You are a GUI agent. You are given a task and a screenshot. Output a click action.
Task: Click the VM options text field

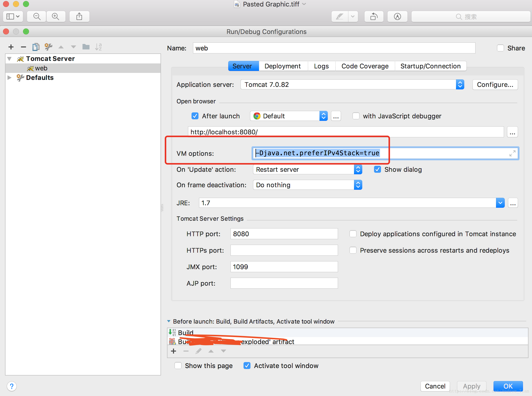(385, 153)
